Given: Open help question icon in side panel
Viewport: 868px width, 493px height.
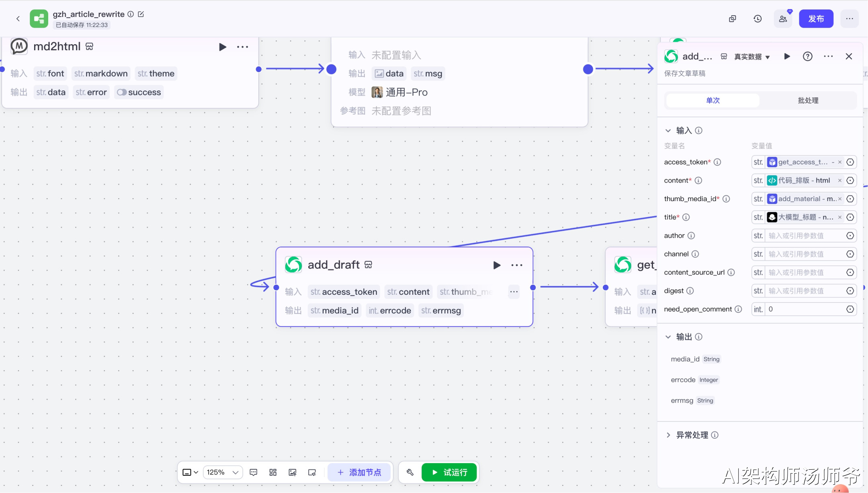Looking at the screenshot, I should coord(807,57).
